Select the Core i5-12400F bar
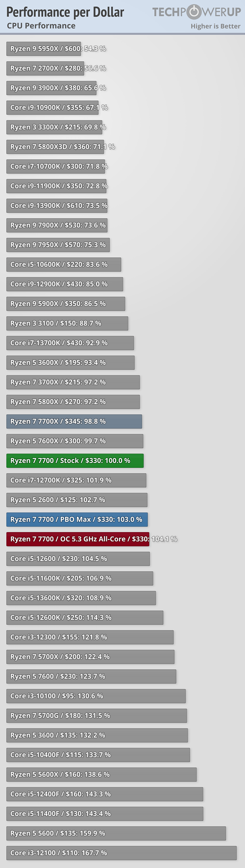The image size is (245, 868). [105, 794]
